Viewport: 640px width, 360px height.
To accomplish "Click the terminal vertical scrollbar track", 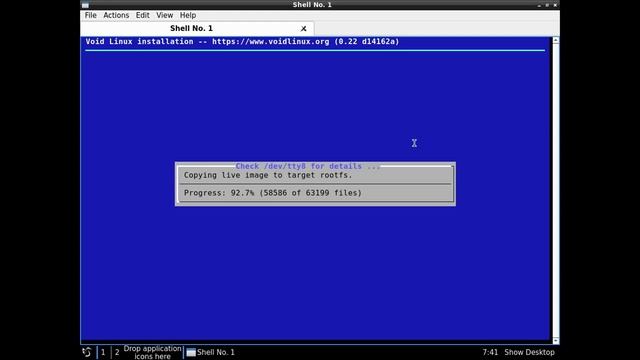I will [x=556, y=190].
